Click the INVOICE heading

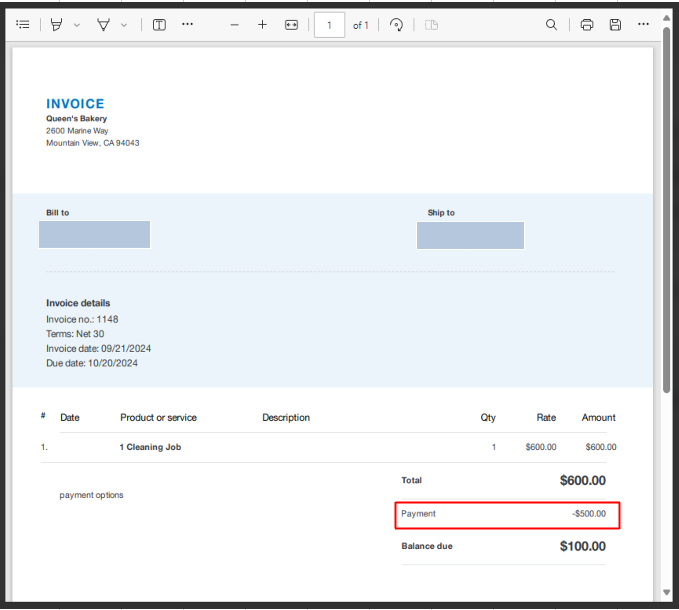pyautogui.click(x=75, y=104)
